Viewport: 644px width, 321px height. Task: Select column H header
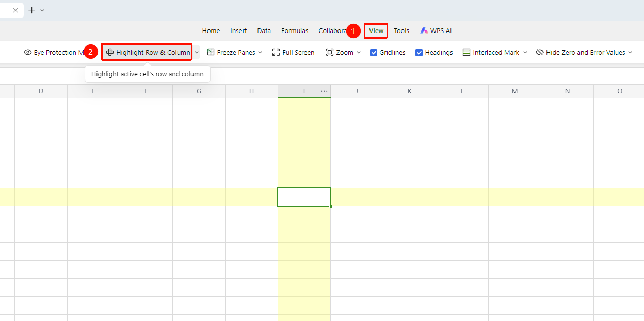tap(252, 91)
